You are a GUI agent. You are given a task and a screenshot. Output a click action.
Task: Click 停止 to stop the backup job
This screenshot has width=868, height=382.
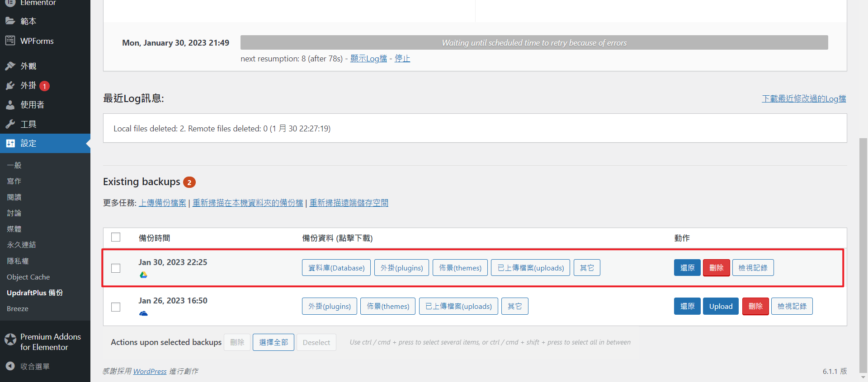pyautogui.click(x=402, y=59)
